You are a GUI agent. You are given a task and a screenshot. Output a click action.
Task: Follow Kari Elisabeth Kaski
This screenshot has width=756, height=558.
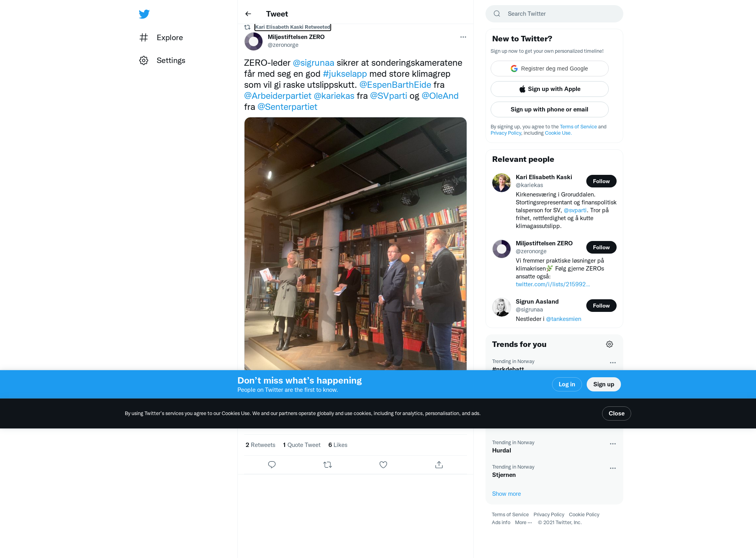601,181
